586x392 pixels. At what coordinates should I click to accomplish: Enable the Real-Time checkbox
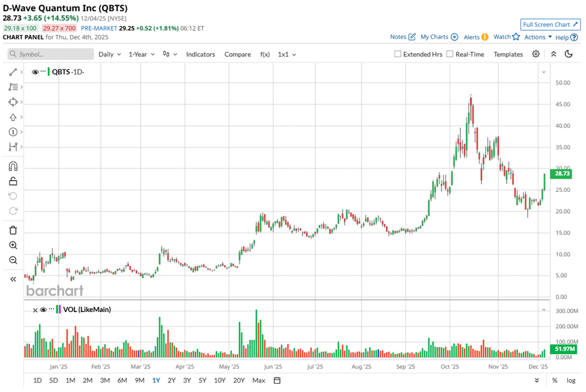click(450, 54)
